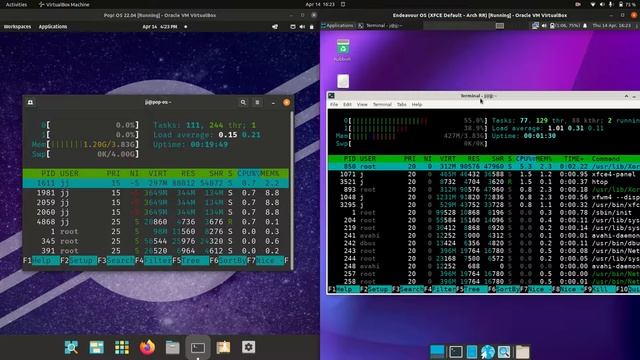The width and height of the screenshot is (640, 360).
Task: Select the Terminal icon in Pop dock
Action: [198, 348]
